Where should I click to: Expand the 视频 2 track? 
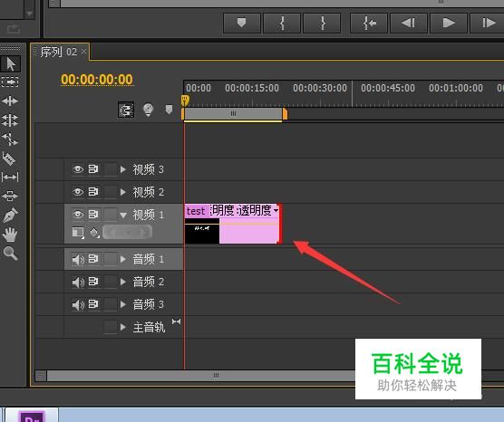[122, 192]
